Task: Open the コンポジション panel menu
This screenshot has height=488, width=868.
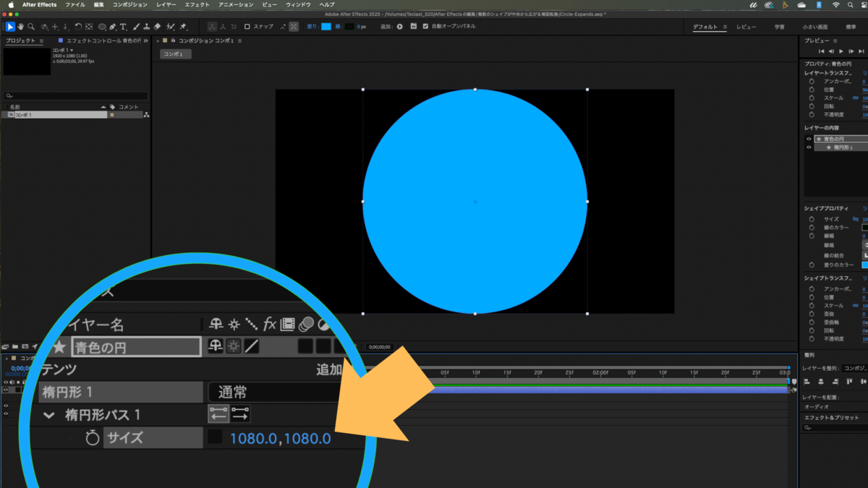Action: pos(240,41)
